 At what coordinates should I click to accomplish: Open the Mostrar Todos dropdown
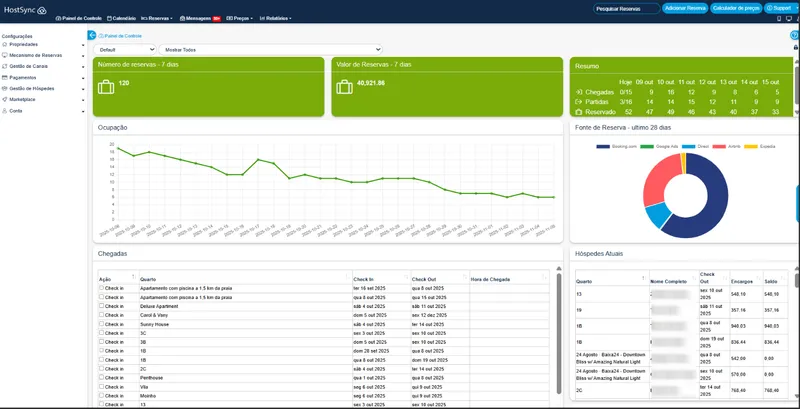[x=270, y=49]
